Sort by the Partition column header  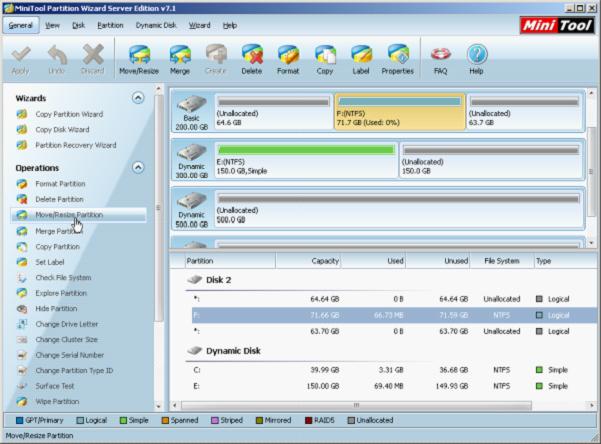[230, 261]
